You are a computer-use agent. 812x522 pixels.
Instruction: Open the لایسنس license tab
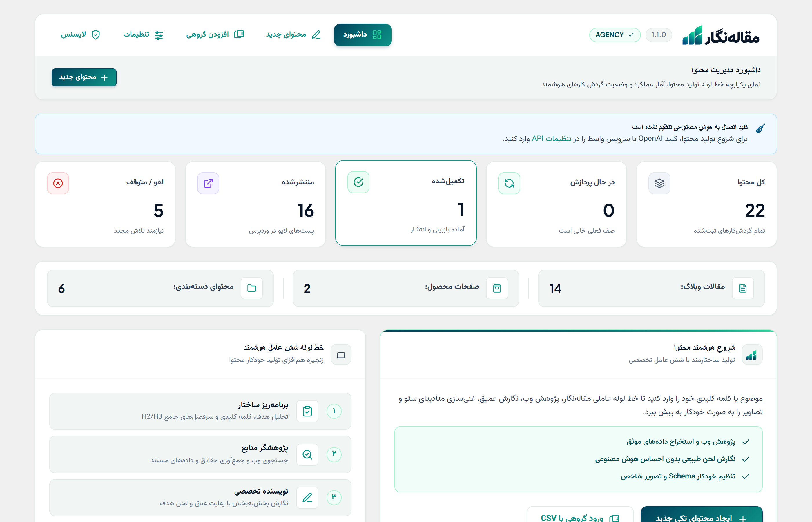[81, 35]
